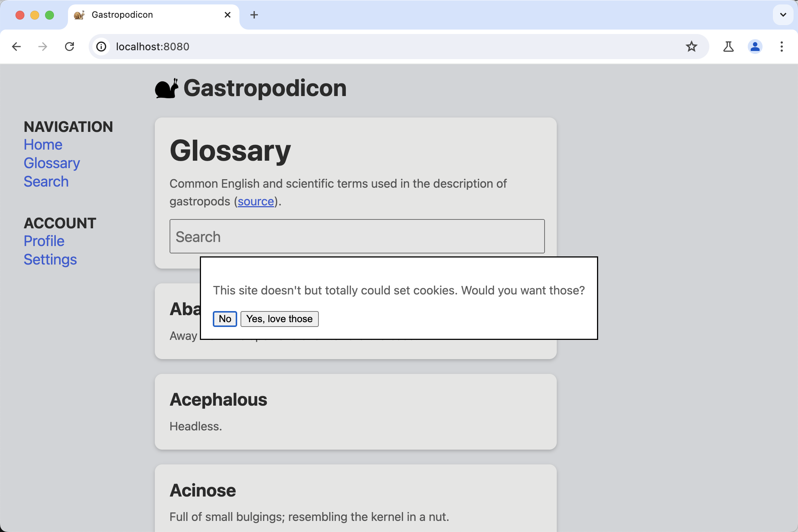Click the new tab plus button
This screenshot has height=532, width=798.
(254, 14)
